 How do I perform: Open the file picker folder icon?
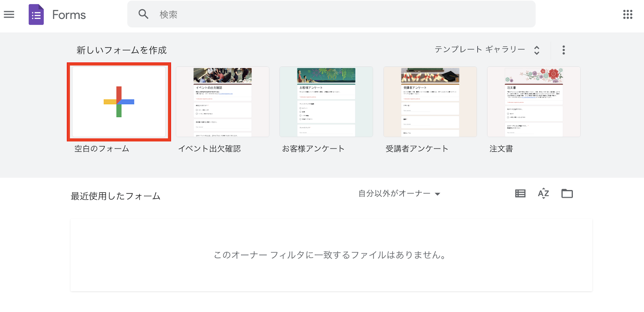(x=567, y=194)
